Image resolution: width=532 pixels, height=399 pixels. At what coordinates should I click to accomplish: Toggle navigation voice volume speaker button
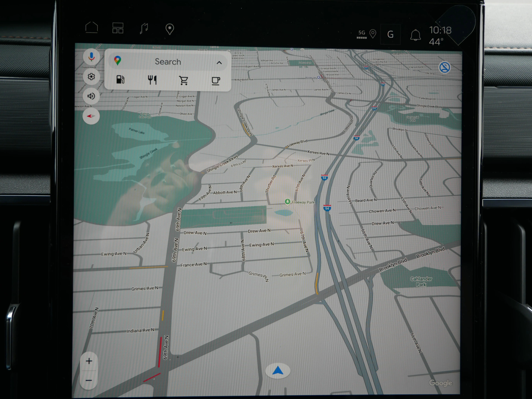(91, 96)
